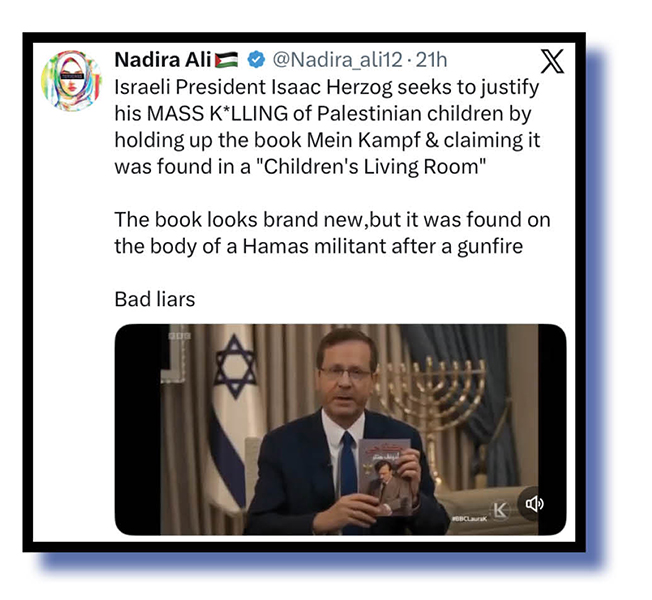Screen dimensions: 652x600
Task: Click the blue verified checkmark badge
Action: pos(256,60)
